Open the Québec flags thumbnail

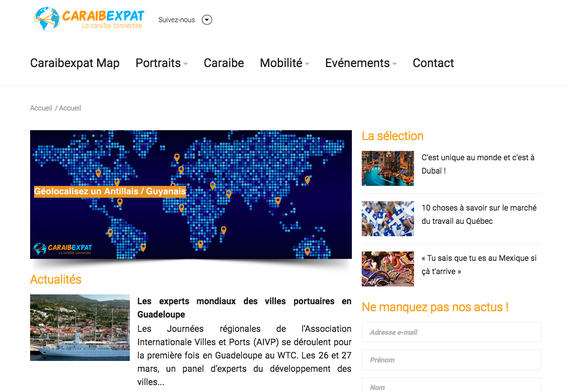tap(387, 218)
